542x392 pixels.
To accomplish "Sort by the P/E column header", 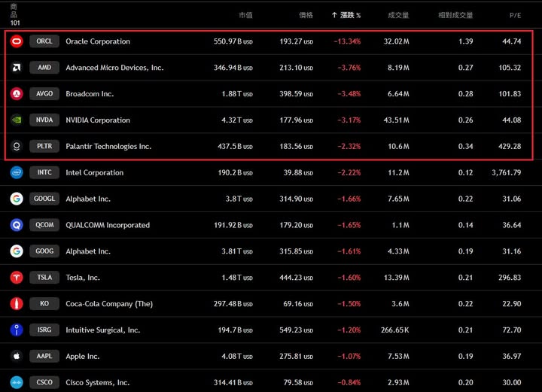I will pos(515,15).
